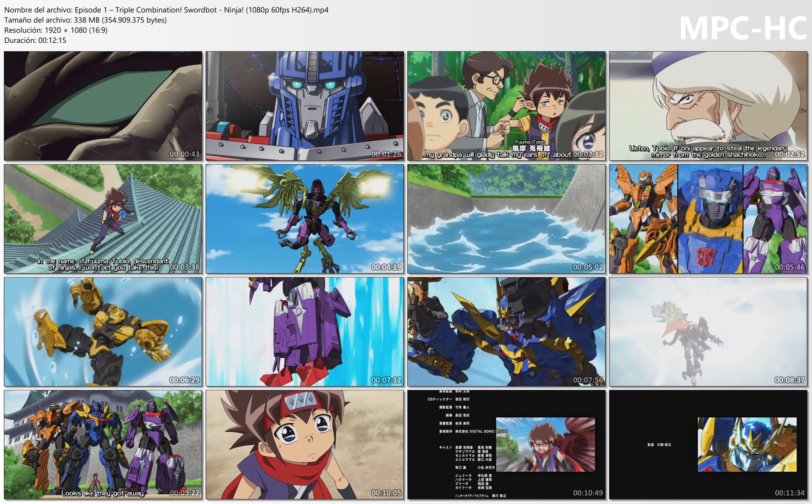Click subtitle 'Looks like they got away.'
Screen dimensions: 812x504
pyautogui.click(x=103, y=493)
